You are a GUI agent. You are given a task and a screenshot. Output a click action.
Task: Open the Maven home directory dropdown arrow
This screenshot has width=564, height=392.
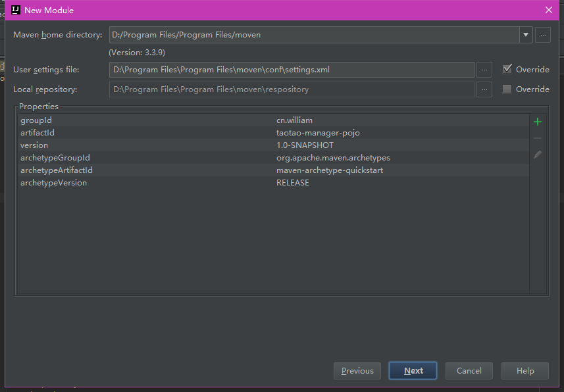click(526, 35)
